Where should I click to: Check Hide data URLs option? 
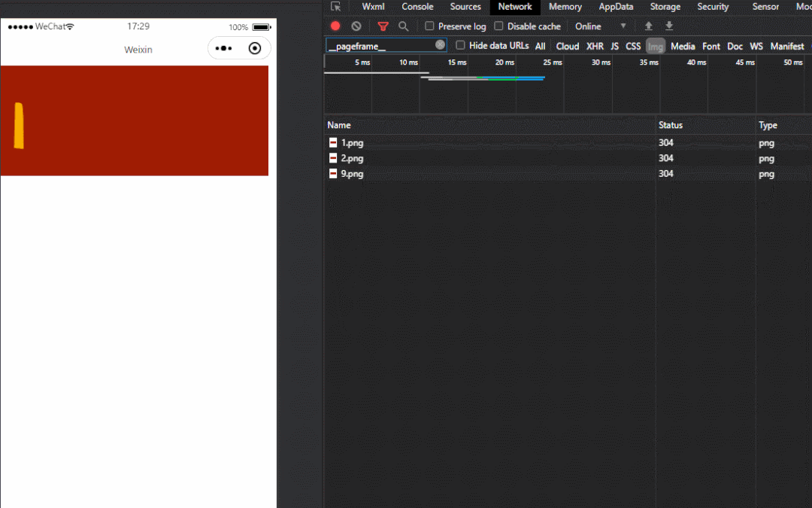pyautogui.click(x=460, y=45)
